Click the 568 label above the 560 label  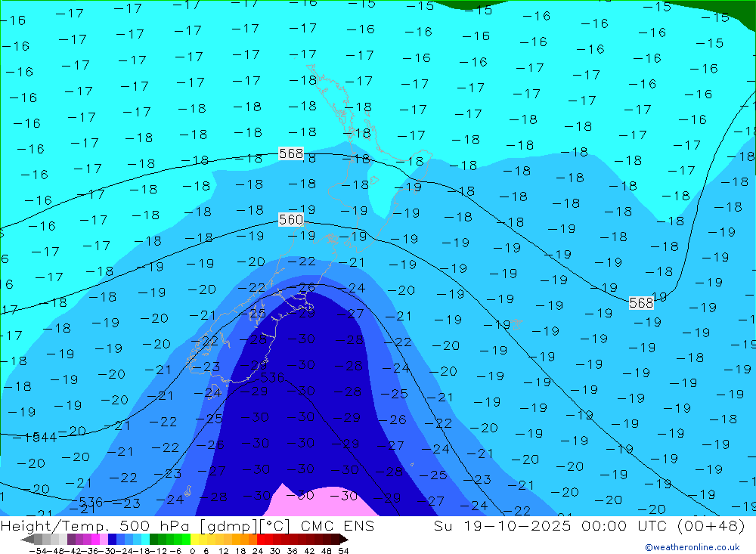pyautogui.click(x=291, y=153)
